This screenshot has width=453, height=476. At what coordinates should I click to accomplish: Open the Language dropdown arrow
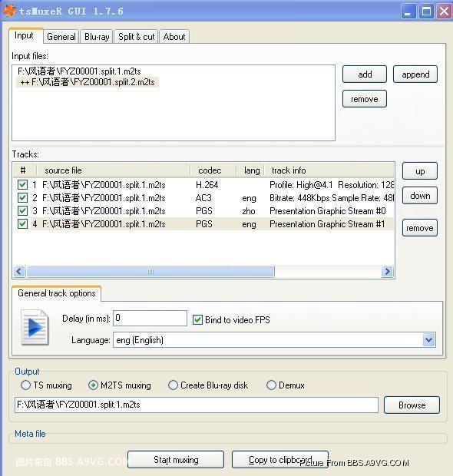(x=428, y=339)
